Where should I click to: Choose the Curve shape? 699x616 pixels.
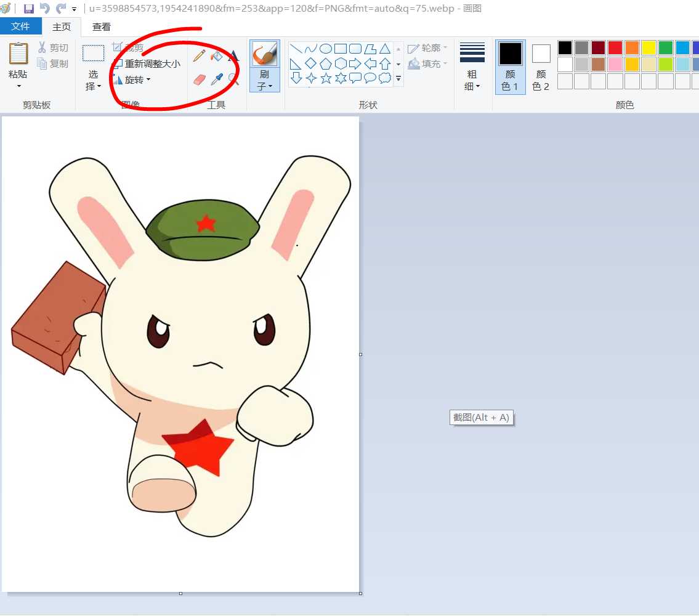click(311, 49)
